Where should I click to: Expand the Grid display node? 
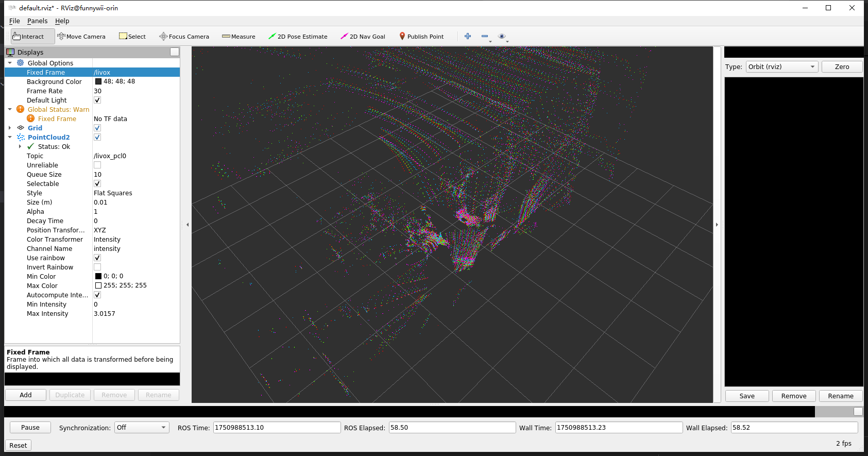[x=10, y=128]
